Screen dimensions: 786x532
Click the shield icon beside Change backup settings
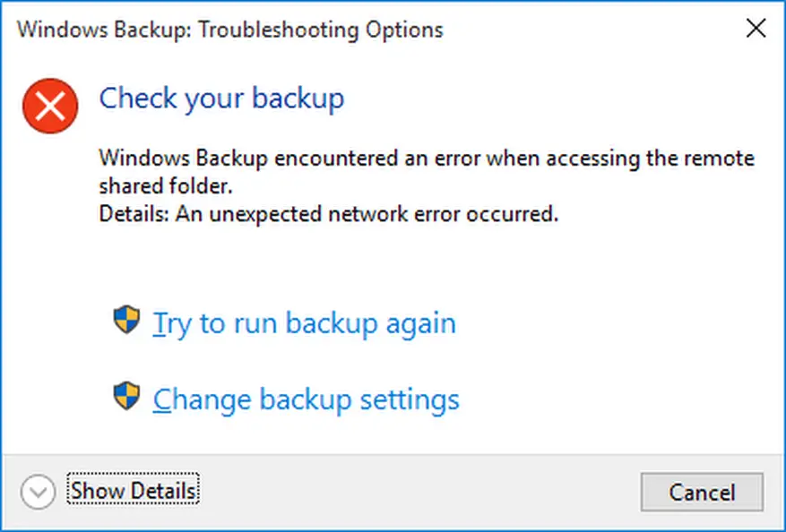(x=126, y=396)
